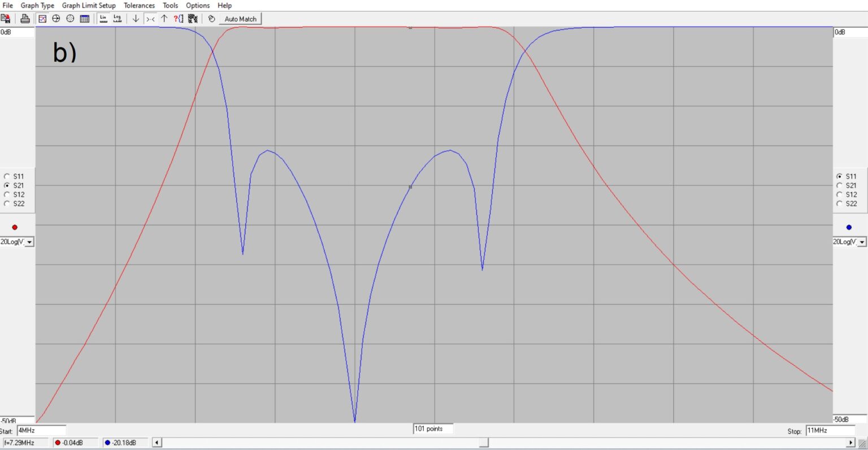Select the polar chart view icon
This screenshot has height=450, width=868.
[70, 19]
